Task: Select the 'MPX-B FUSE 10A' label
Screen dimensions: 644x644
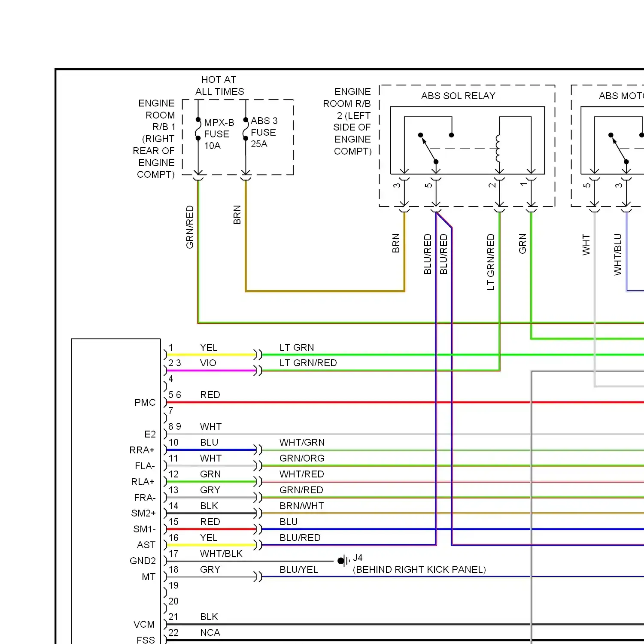Action: click(219, 134)
